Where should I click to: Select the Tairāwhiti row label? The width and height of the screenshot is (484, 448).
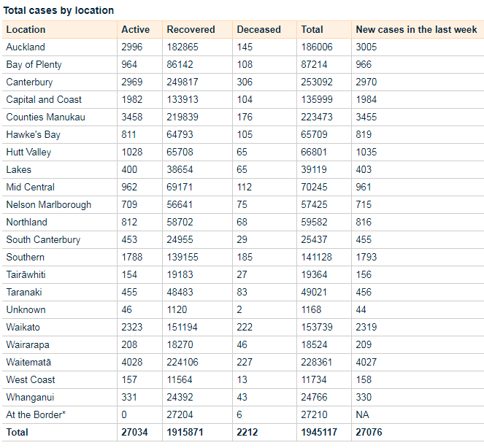26,275
